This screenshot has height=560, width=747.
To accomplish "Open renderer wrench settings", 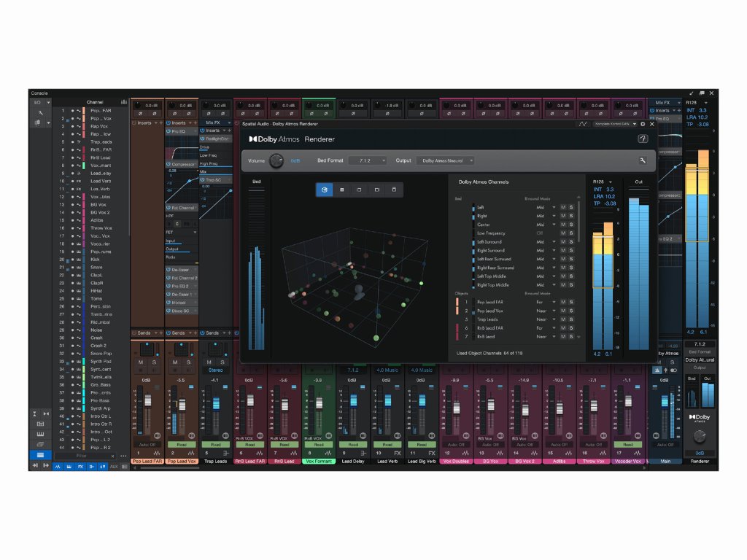I will click(x=643, y=160).
